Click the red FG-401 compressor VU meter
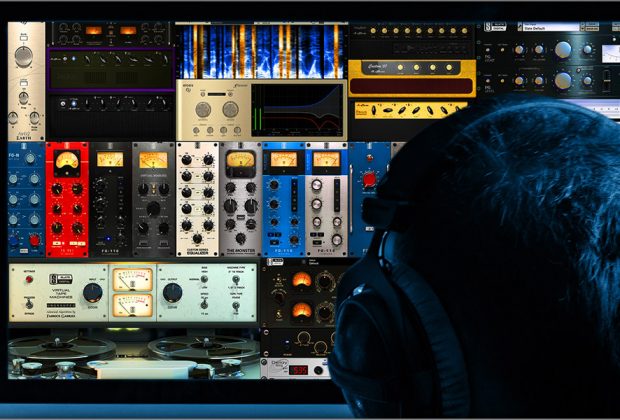This screenshot has height=420, width=620. pos(67,160)
